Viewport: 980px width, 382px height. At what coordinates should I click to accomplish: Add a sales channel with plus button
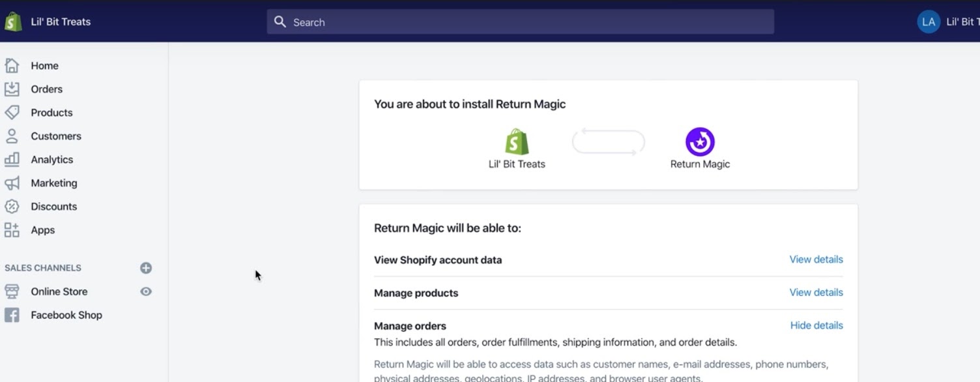pos(146,268)
